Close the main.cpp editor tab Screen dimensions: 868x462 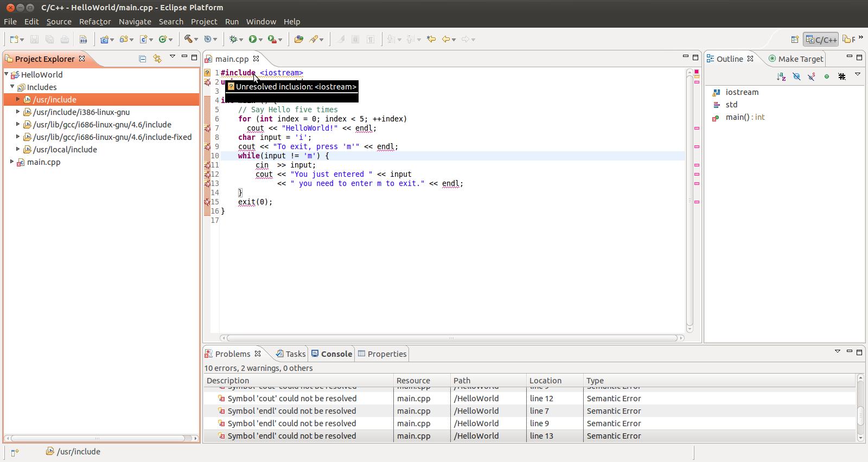pyautogui.click(x=256, y=59)
